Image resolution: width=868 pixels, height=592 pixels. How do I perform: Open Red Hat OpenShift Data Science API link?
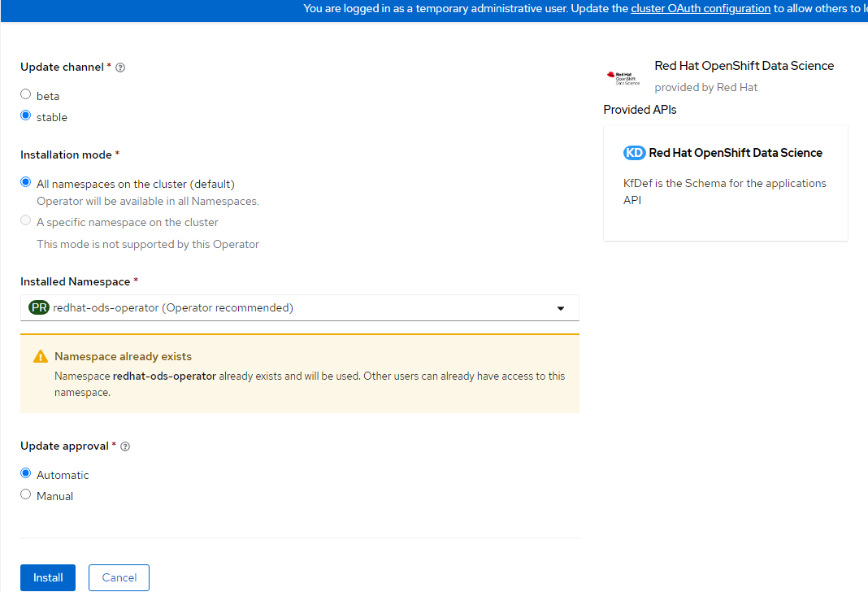tap(736, 153)
